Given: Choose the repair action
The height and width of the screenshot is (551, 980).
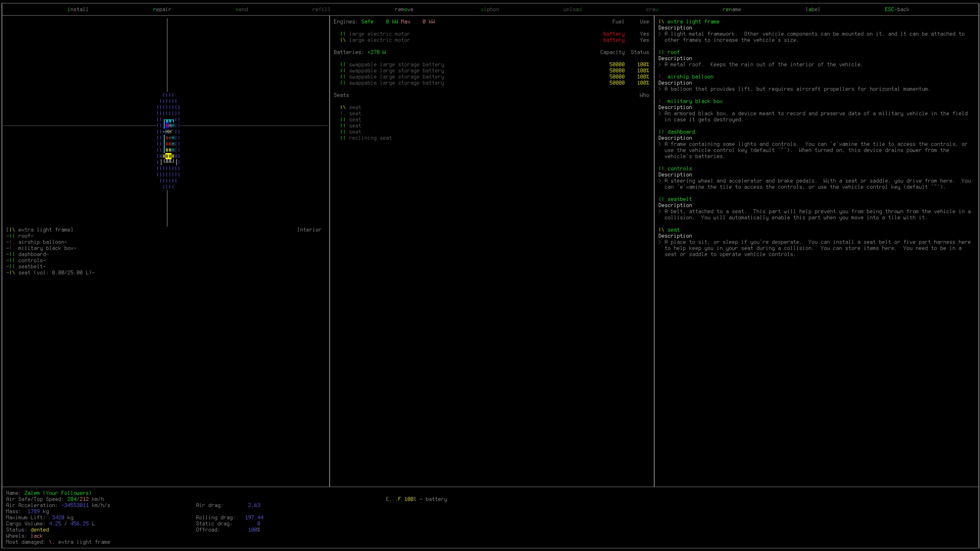Looking at the screenshot, I should pyautogui.click(x=162, y=9).
